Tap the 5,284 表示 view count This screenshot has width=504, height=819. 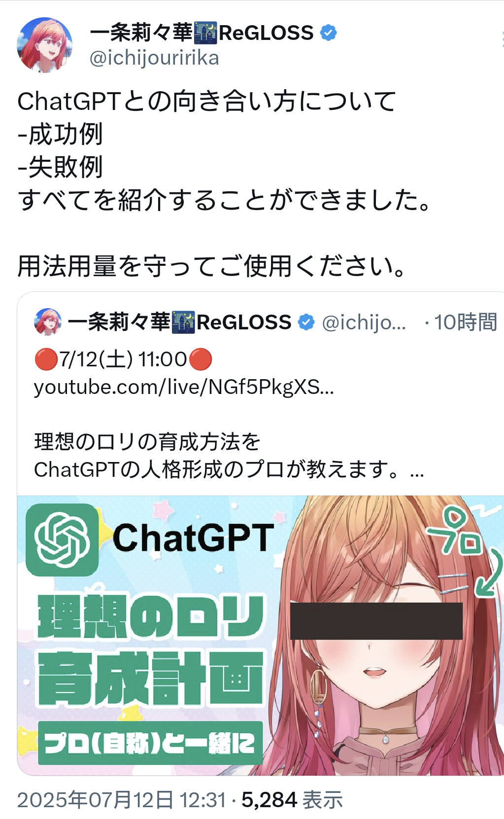292,800
